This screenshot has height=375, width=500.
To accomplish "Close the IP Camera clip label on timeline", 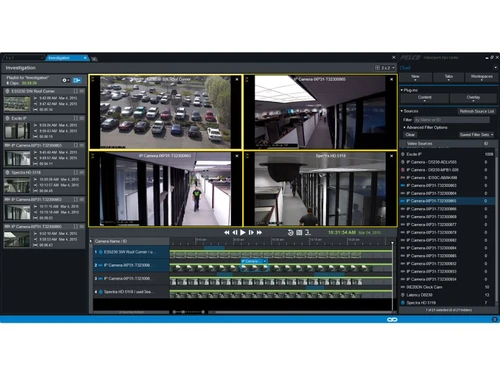I will (x=265, y=261).
